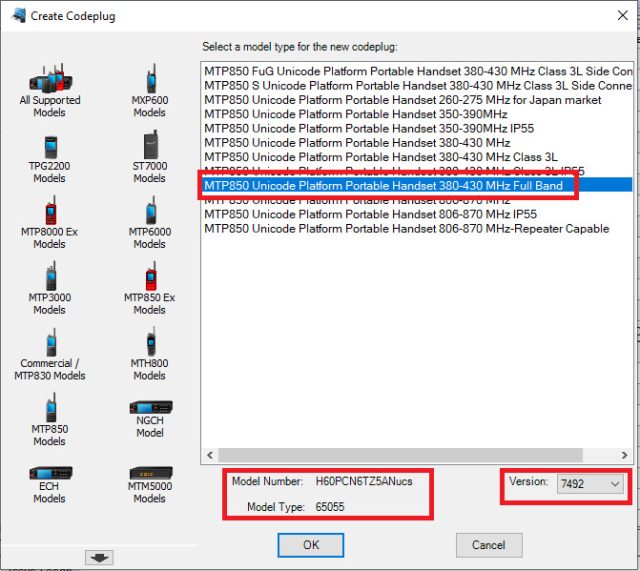The height and width of the screenshot is (571, 640).
Task: Click the Model Type 65055 value
Action: point(330,507)
